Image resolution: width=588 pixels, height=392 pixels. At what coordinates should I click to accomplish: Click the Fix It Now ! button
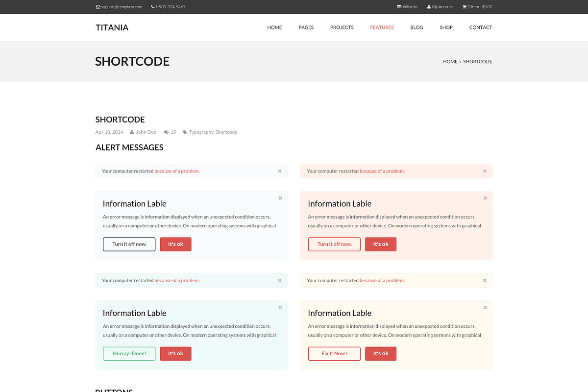pyautogui.click(x=334, y=353)
